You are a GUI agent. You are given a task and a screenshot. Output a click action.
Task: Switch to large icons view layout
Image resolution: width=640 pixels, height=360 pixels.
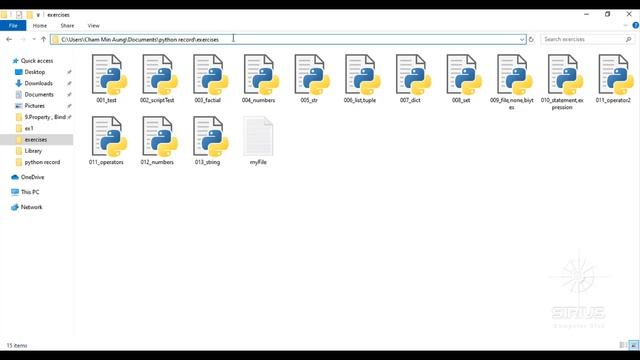(x=633, y=345)
